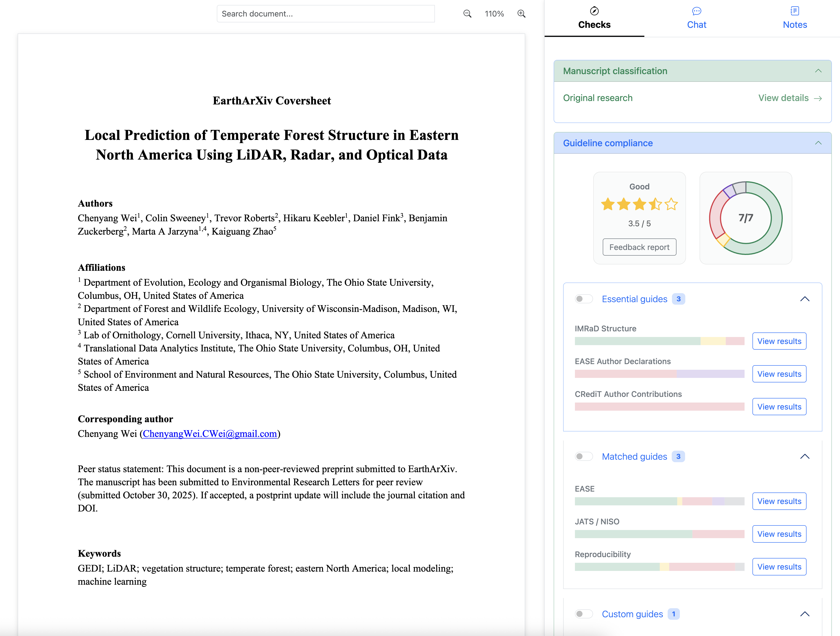Viewport: 840px width, 636px height.
Task: Toggle the Essential guides switch
Action: [x=584, y=299]
